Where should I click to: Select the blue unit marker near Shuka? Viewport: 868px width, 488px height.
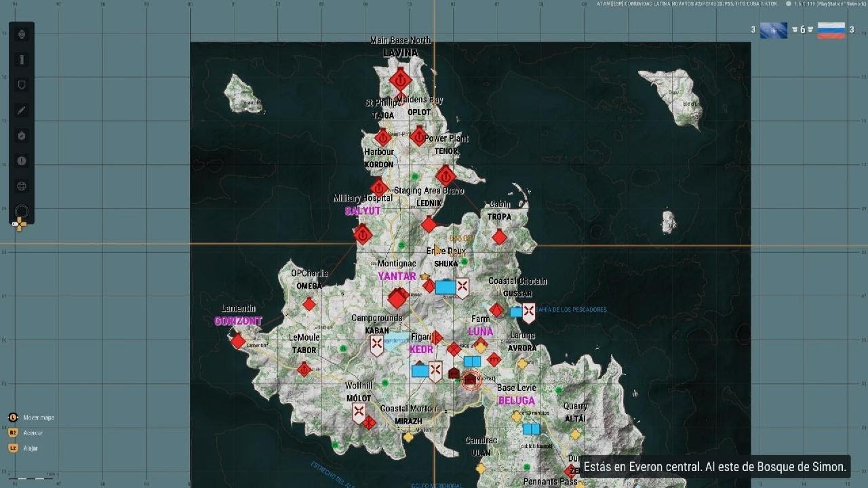pos(446,287)
